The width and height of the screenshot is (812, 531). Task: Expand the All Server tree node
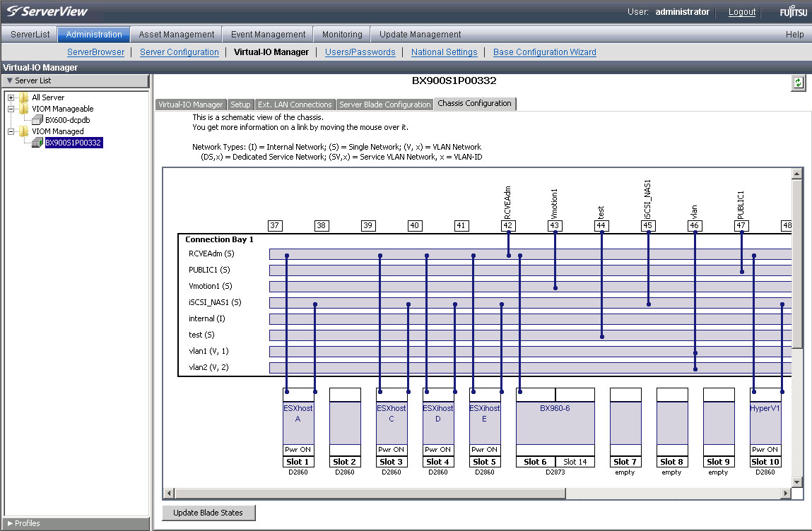pyautogui.click(x=11, y=97)
